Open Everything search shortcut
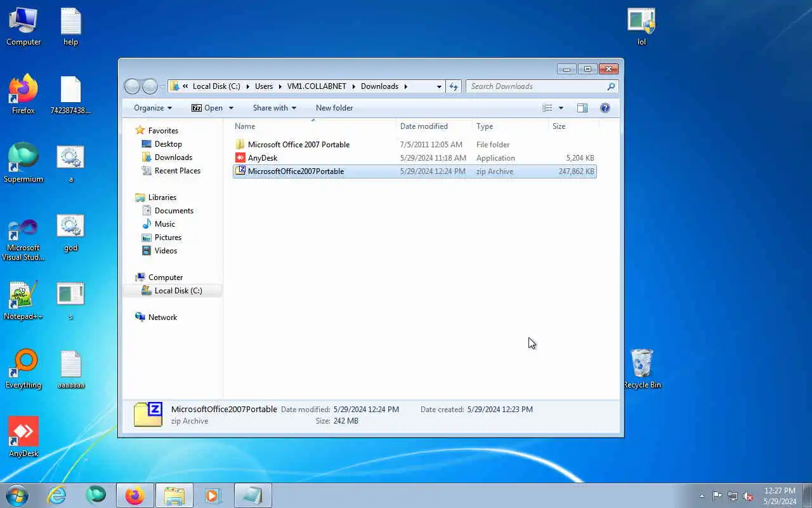Viewport: 812px width, 508px height. pyautogui.click(x=23, y=369)
